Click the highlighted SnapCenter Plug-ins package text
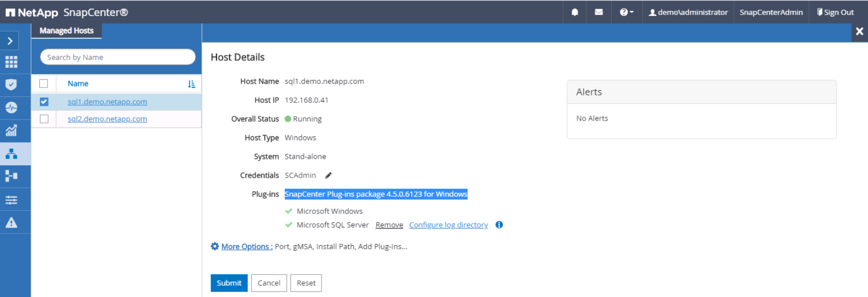This screenshot has height=297, width=868. tap(376, 194)
